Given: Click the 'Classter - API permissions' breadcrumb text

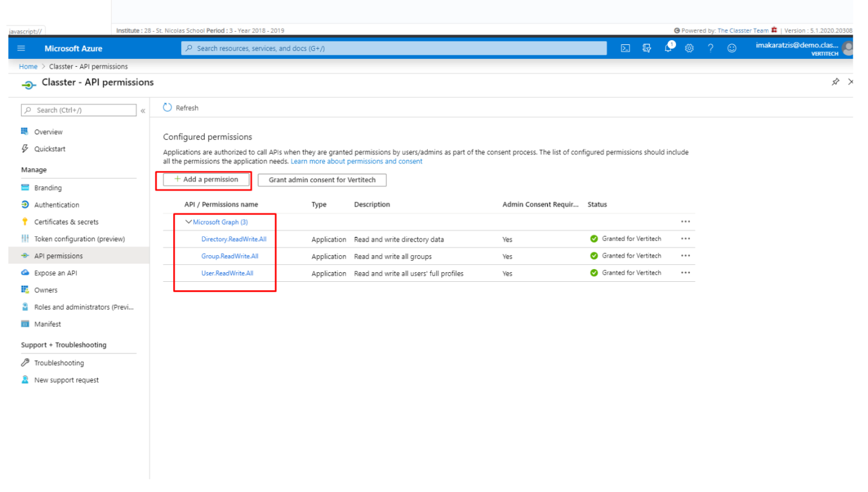Looking at the screenshot, I should point(89,67).
